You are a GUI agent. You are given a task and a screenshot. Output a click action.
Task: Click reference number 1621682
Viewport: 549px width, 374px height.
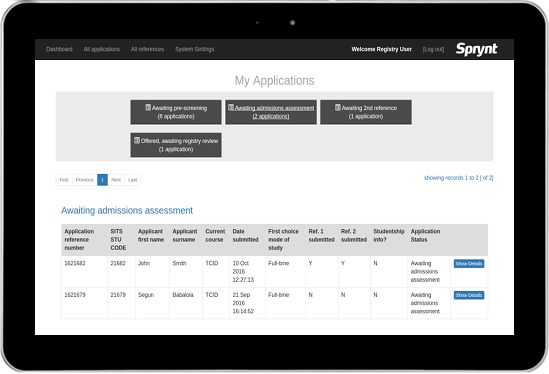(75, 263)
